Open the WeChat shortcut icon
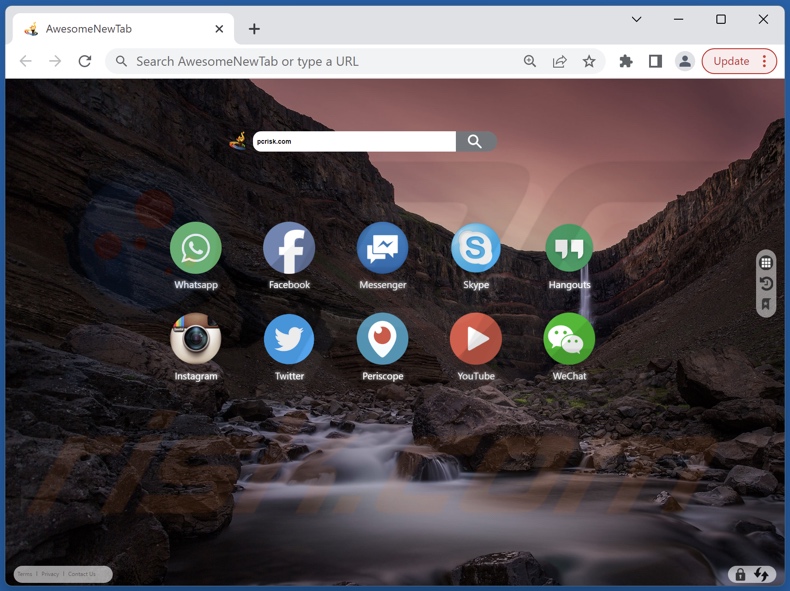The height and width of the screenshot is (591, 790). [569, 339]
